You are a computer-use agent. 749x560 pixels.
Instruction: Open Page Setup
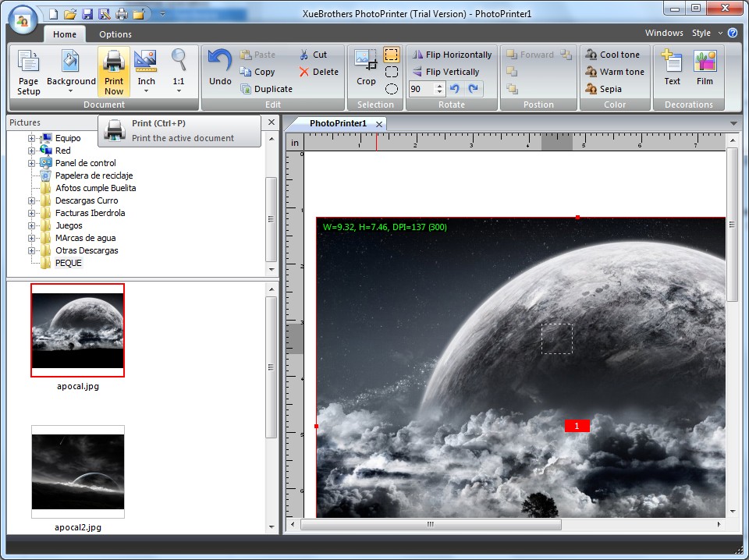coord(29,72)
